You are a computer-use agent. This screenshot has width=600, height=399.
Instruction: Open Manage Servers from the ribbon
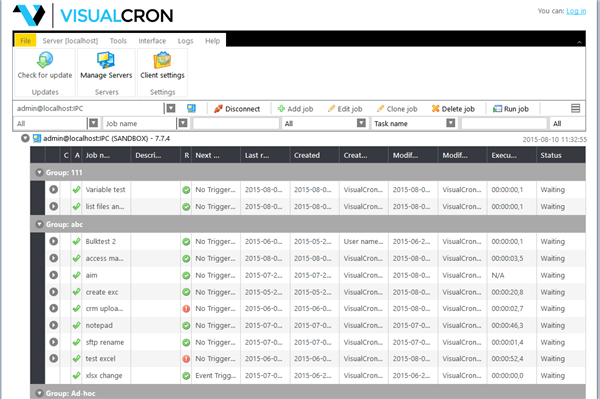pyautogui.click(x=106, y=65)
